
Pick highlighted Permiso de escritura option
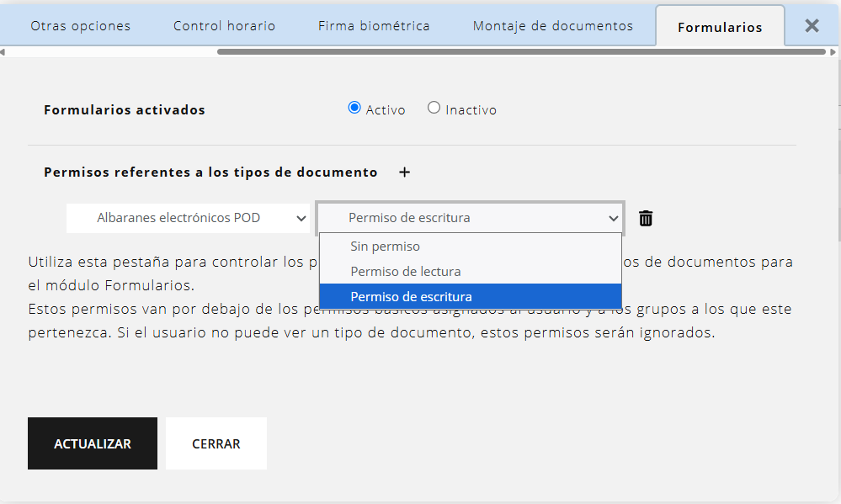(411, 296)
